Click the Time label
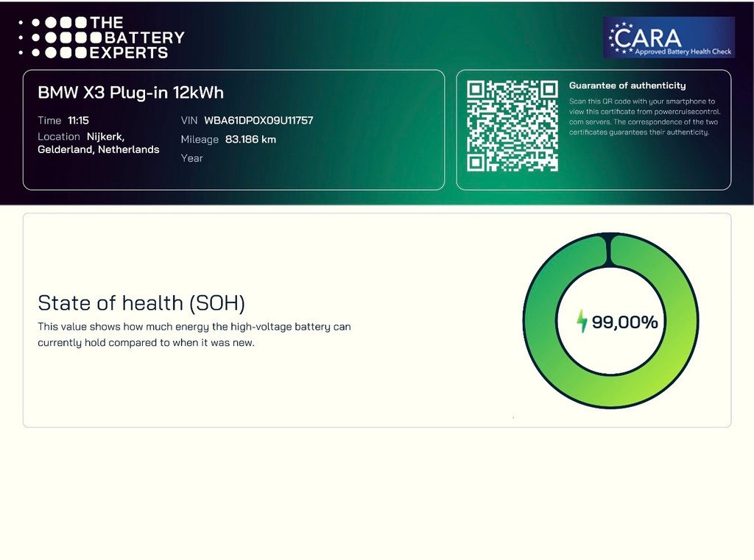754x560 pixels. click(x=49, y=120)
